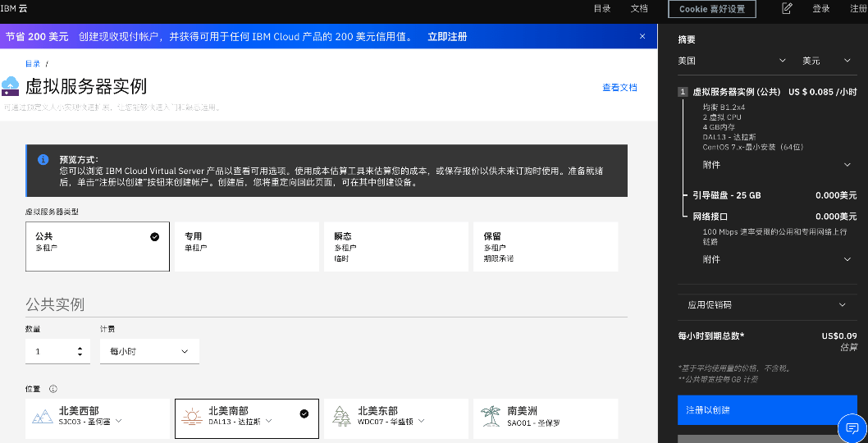This screenshot has width=868, height=443.
Task: Click 注册 in the top bar
Action: coord(859,8)
